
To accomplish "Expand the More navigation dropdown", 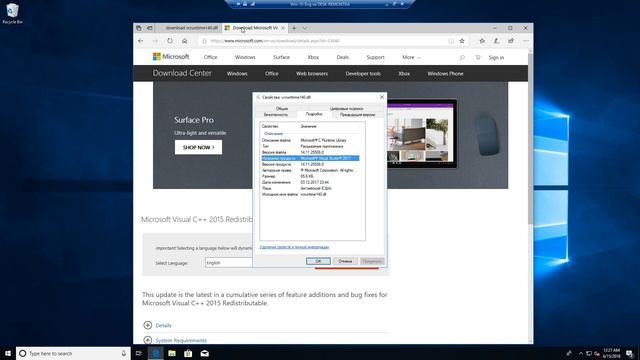I will (x=411, y=57).
